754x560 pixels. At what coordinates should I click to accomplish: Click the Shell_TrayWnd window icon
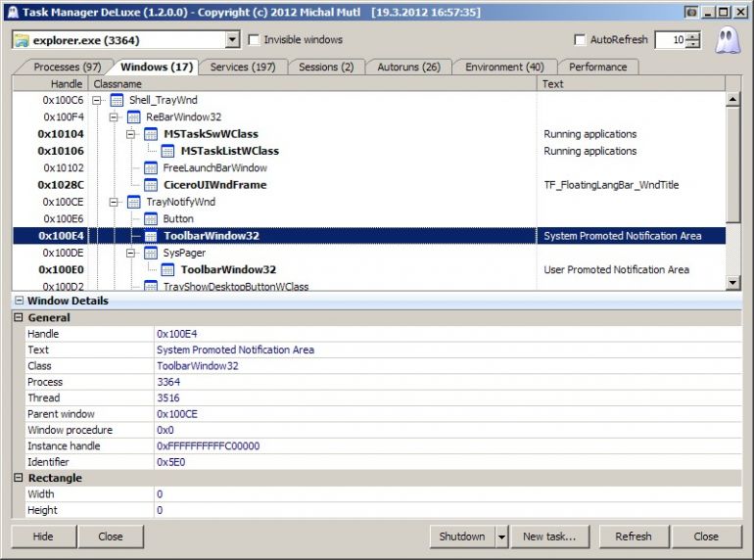pyautogui.click(x=117, y=100)
